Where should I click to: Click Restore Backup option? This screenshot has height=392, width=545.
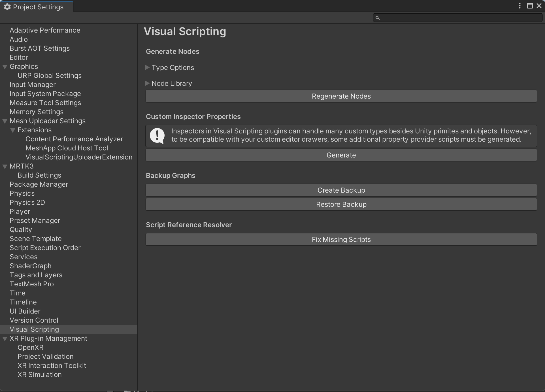(x=341, y=204)
